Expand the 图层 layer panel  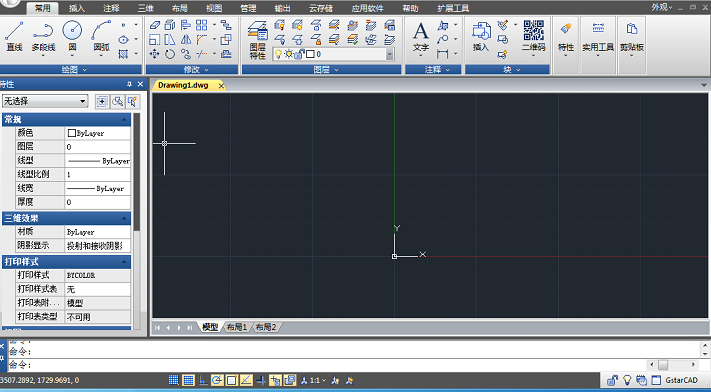[x=321, y=69]
